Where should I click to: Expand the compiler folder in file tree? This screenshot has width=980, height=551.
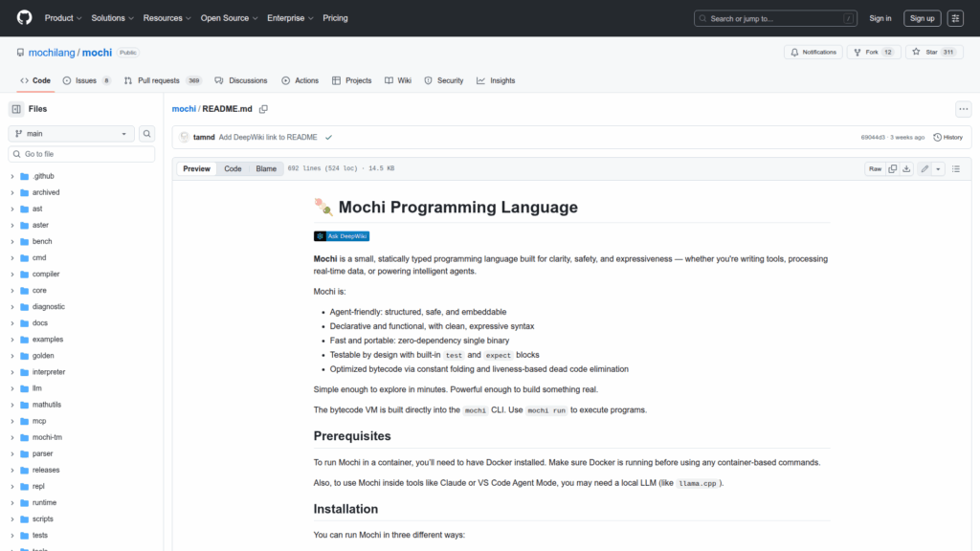point(12,275)
